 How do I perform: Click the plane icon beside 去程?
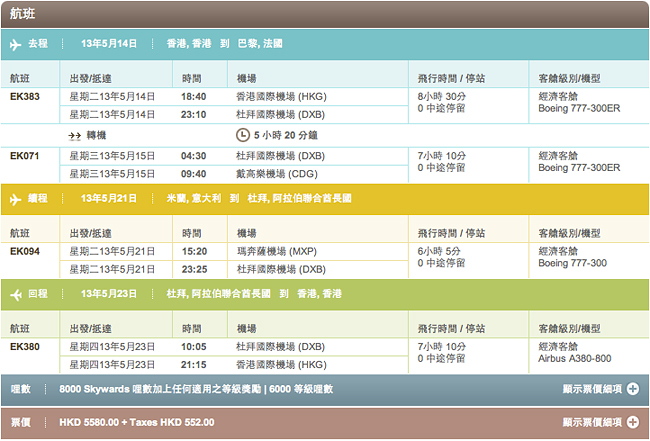[15, 44]
